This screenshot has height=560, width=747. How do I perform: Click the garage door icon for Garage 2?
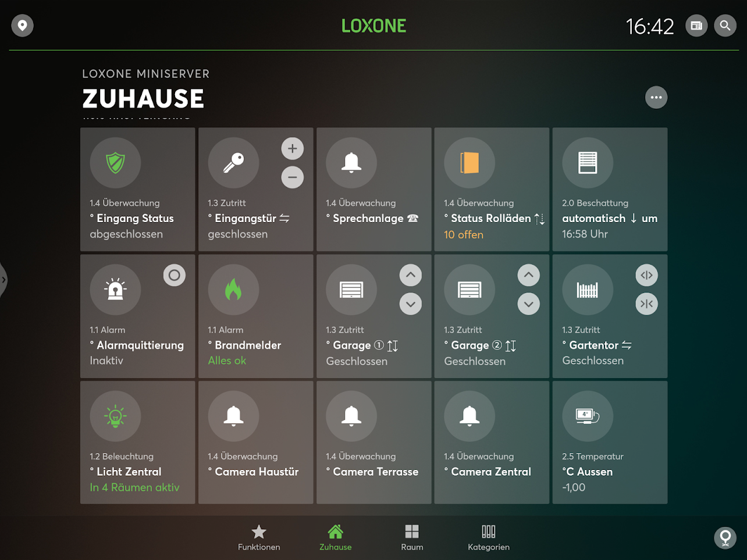click(469, 290)
